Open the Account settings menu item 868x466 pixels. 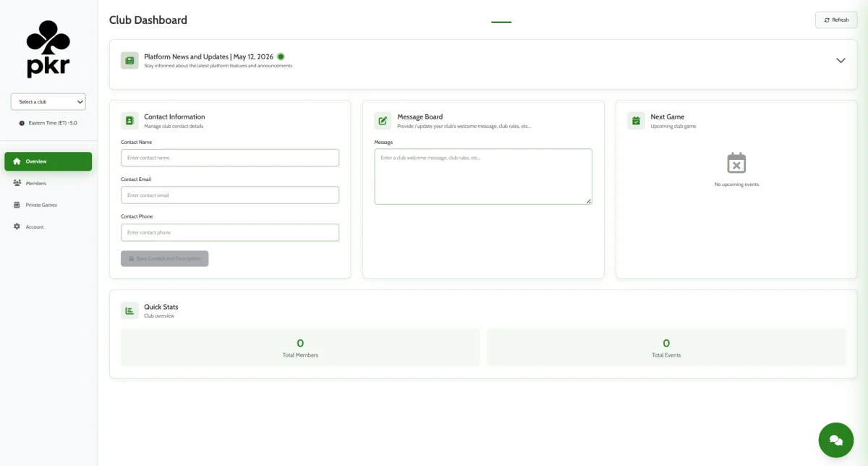(x=48, y=226)
